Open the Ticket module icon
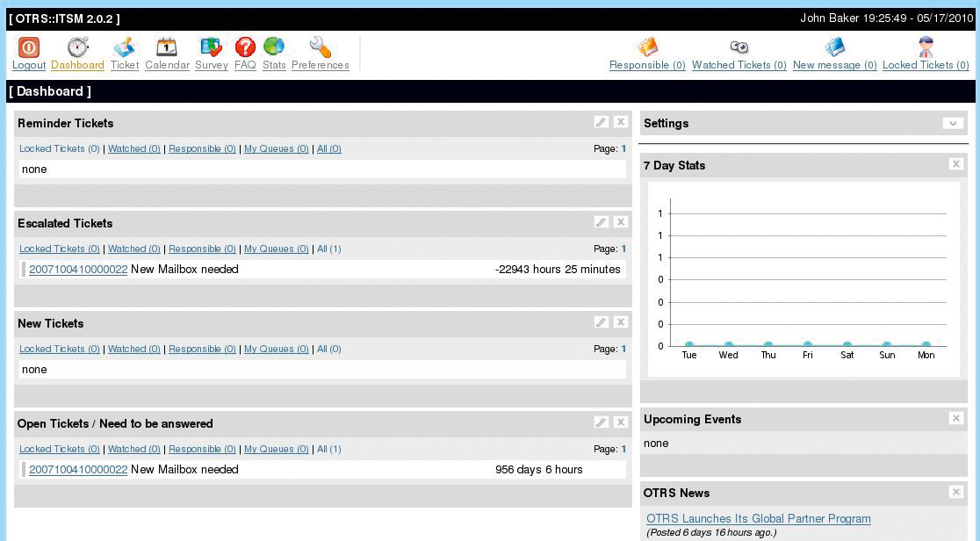This screenshot has width=980, height=541. [124, 47]
